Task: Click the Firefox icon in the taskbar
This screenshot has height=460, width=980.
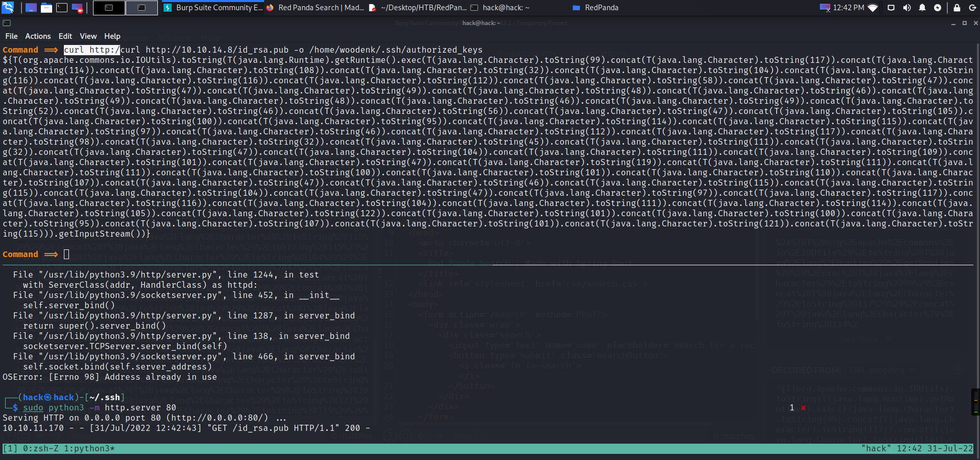Action: (270, 8)
